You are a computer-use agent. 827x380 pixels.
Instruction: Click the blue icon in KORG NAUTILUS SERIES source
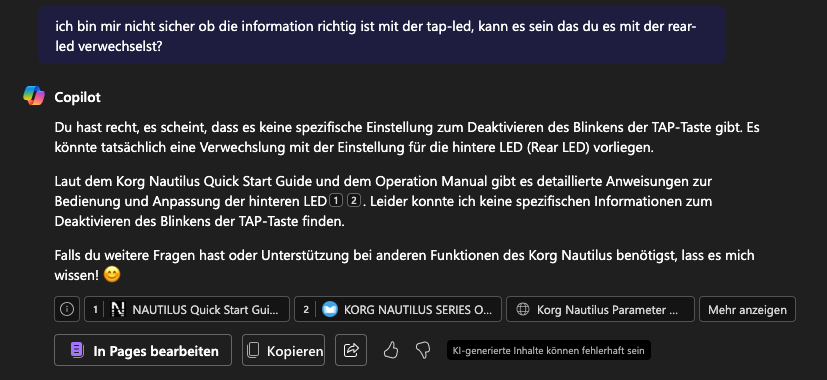330,309
